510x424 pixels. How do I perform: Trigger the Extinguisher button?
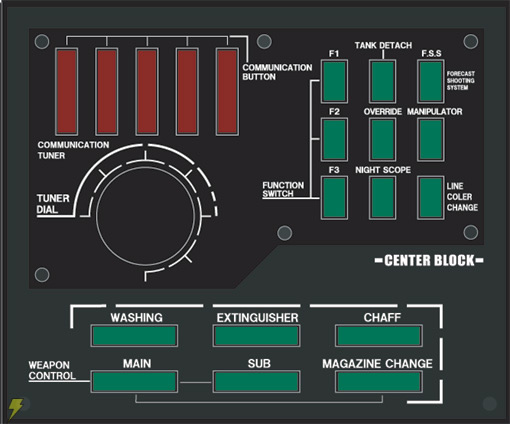[256, 336]
